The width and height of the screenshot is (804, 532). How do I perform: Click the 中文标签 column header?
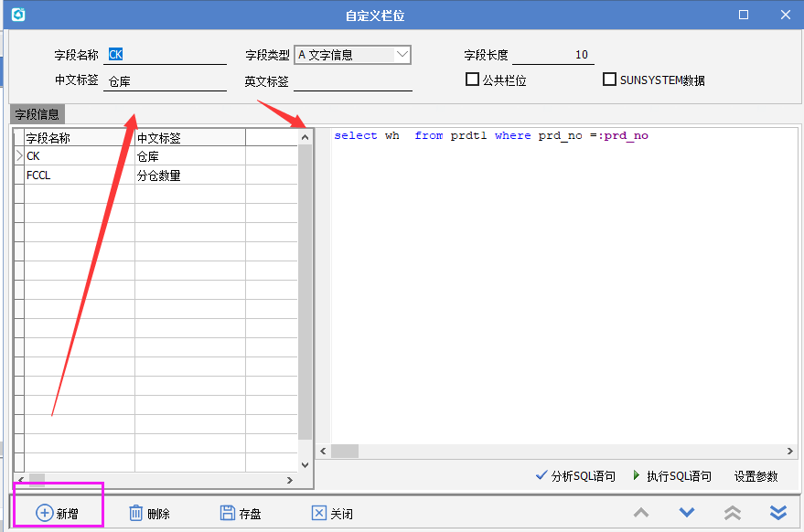point(189,138)
